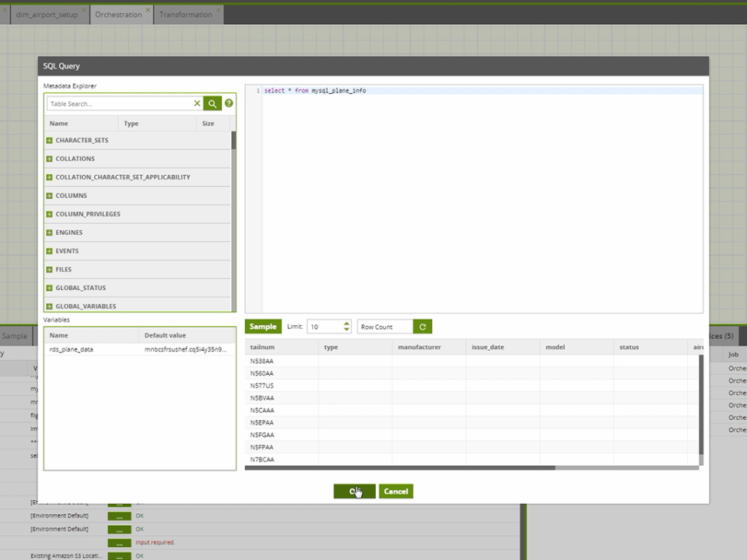Click the ellipsis beside Existing Amazon S3 Location
Viewport: 747px width, 560px height.
tap(119, 555)
